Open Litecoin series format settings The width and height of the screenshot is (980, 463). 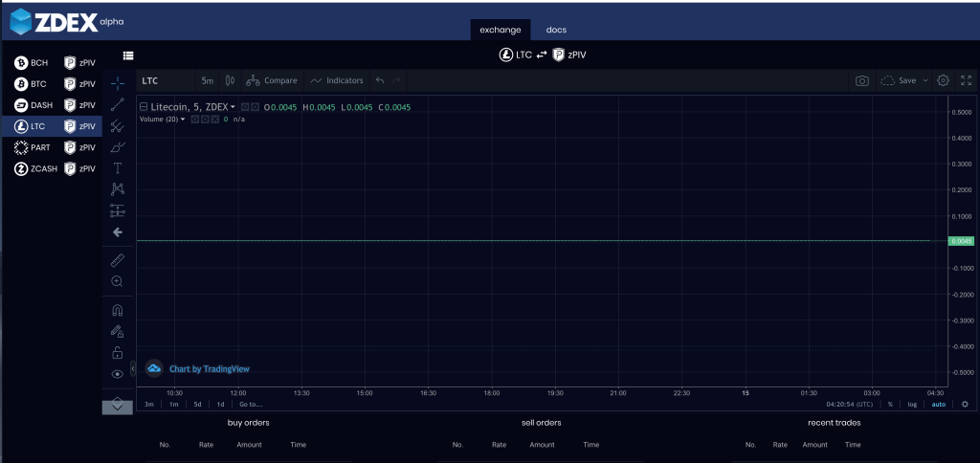click(255, 107)
